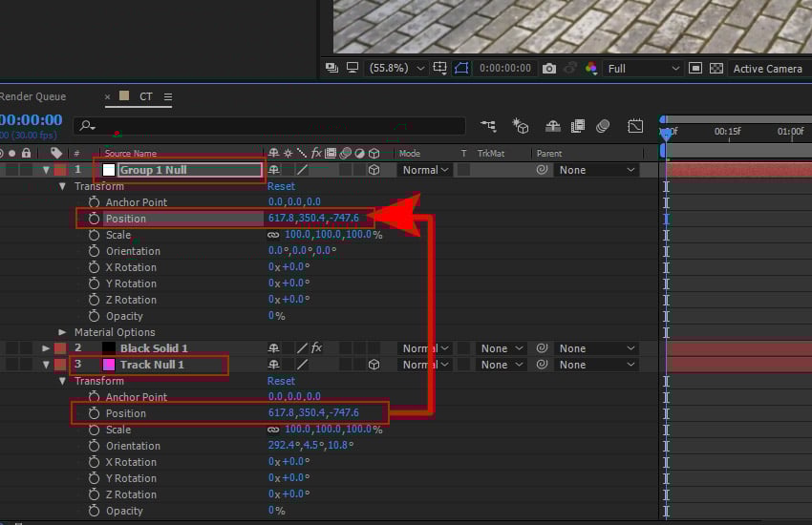Toggle 3D layer switch for Track Null 1
Image resolution: width=812 pixels, height=525 pixels.
374,365
